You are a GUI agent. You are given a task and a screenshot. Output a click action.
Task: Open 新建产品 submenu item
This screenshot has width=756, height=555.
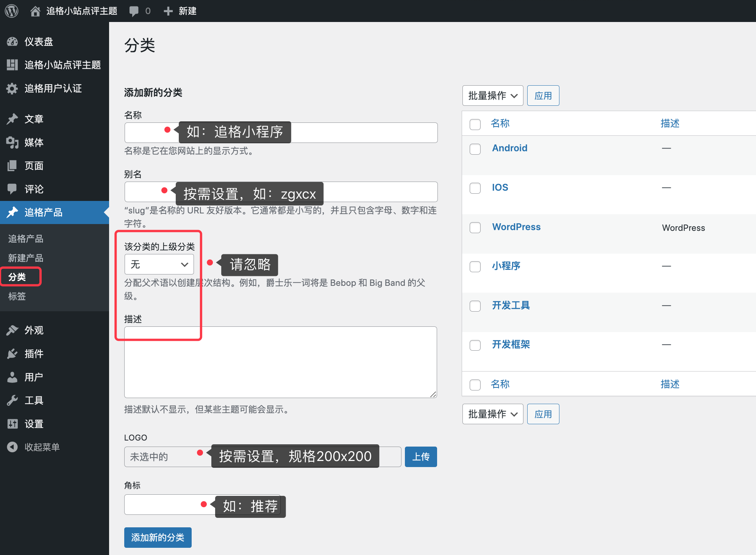[x=26, y=258]
